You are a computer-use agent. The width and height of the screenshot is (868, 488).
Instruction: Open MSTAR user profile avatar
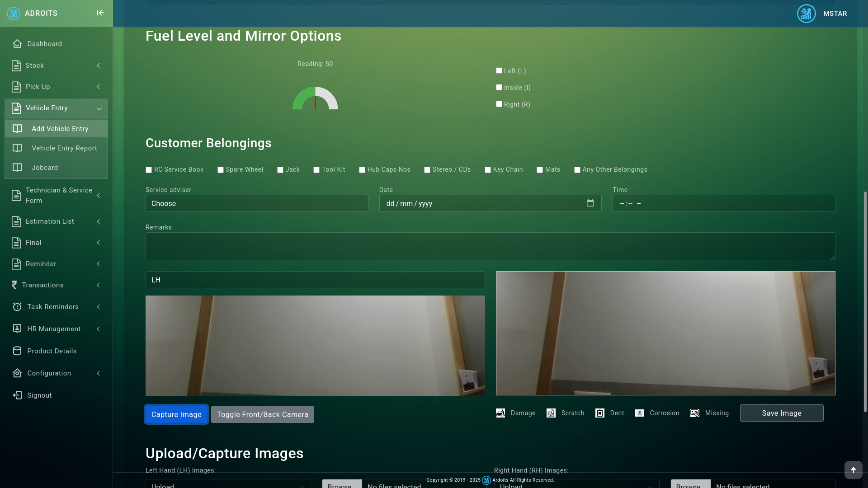pos(806,14)
